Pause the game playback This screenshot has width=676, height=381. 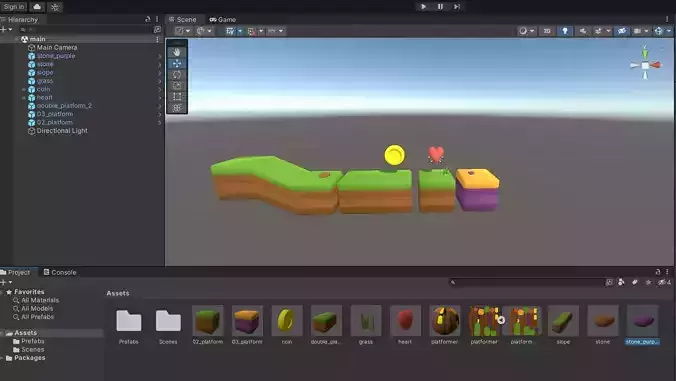pyautogui.click(x=440, y=6)
